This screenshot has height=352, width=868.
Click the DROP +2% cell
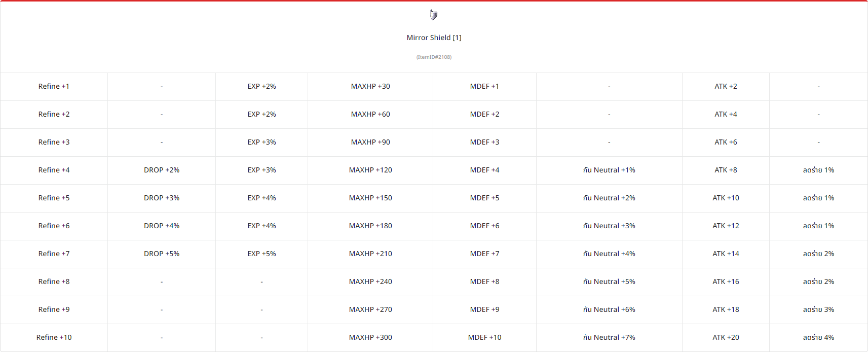tap(162, 170)
